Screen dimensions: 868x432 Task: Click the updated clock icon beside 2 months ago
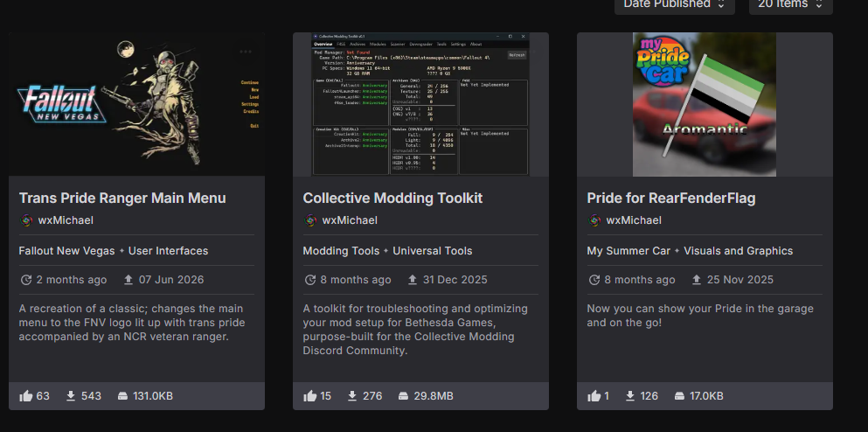click(26, 280)
